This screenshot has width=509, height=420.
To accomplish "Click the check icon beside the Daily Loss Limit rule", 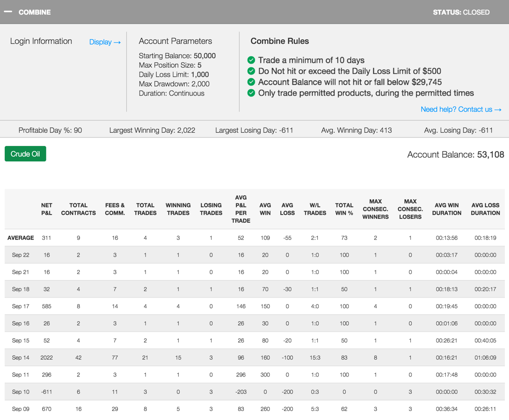I will tap(251, 71).
